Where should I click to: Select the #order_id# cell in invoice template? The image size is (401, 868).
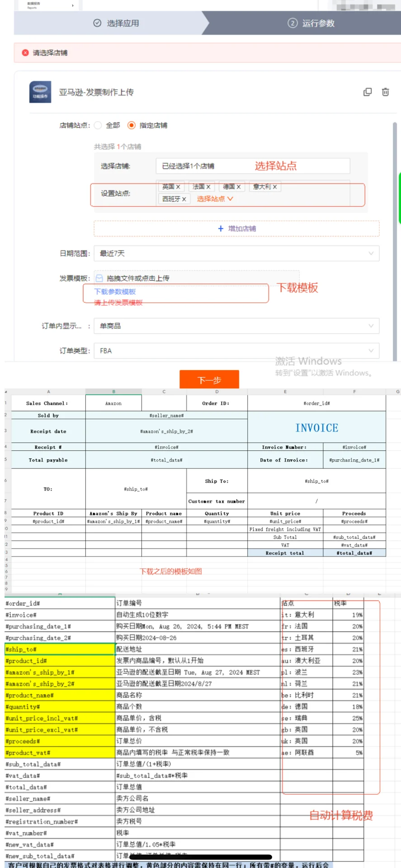316,403
